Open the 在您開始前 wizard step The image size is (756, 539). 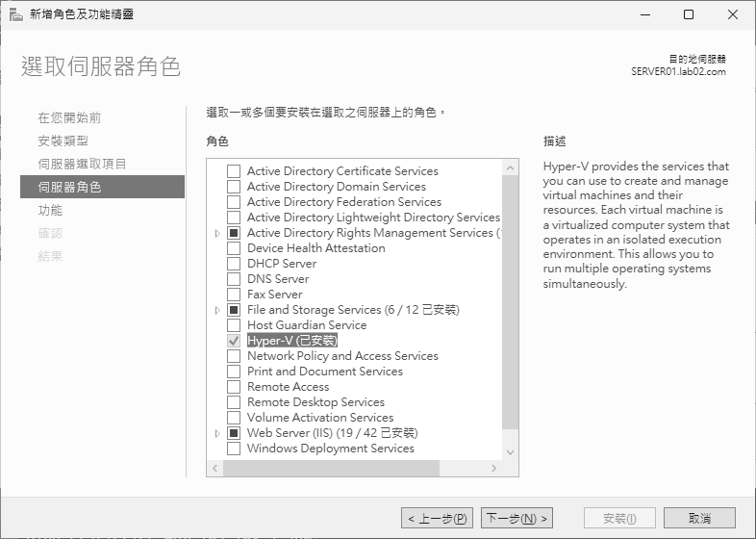69,117
